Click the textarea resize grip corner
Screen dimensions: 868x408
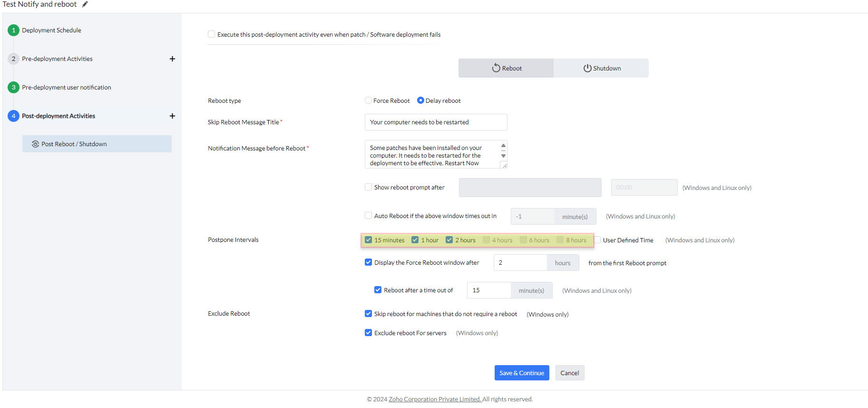click(505, 166)
